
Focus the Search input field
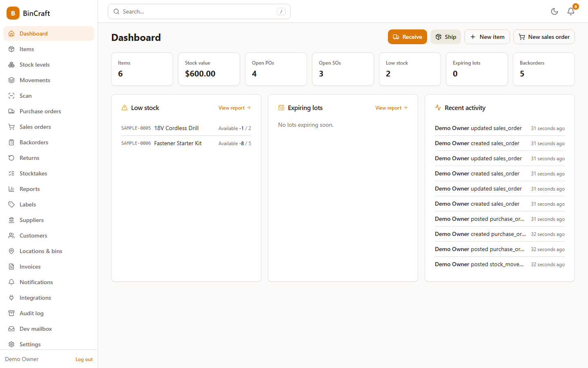click(199, 11)
